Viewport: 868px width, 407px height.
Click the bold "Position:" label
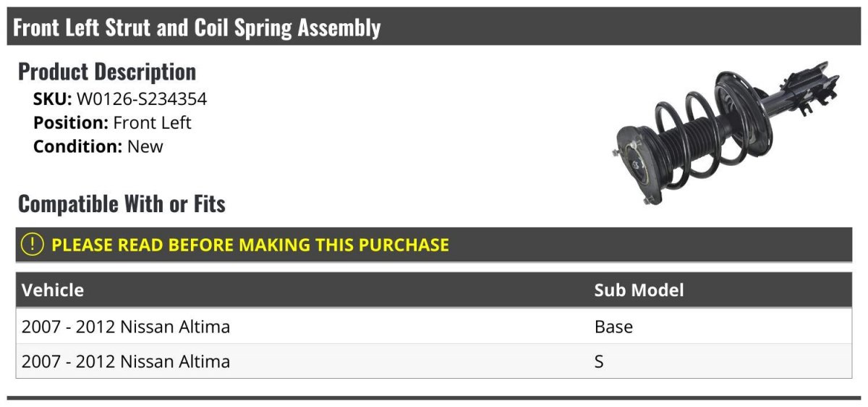71,123
